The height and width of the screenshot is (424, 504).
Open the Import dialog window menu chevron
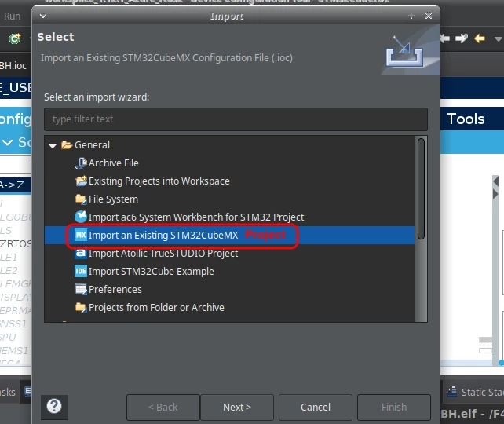pyautogui.click(x=43, y=16)
